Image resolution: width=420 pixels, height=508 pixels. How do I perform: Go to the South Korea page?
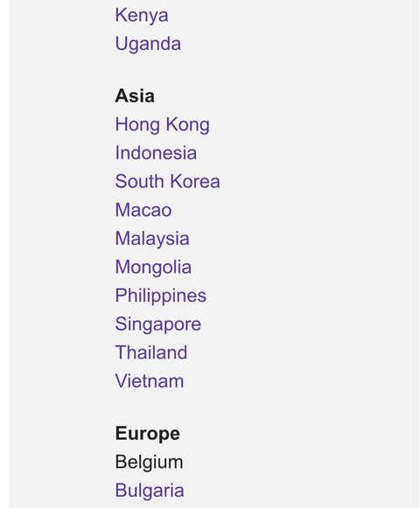click(x=168, y=182)
